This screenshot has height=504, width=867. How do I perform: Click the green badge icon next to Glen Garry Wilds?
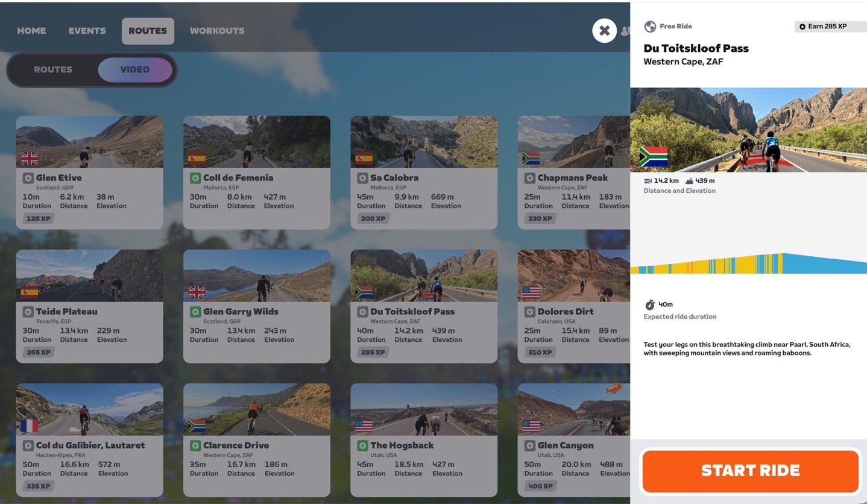195,312
